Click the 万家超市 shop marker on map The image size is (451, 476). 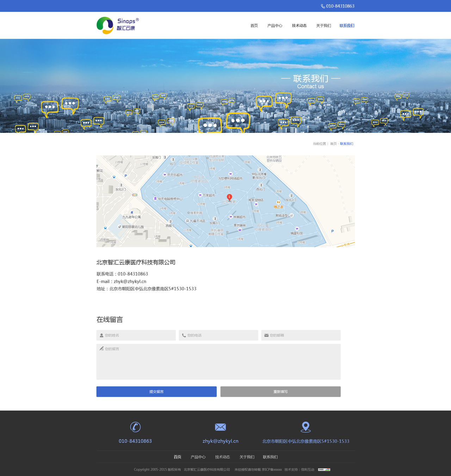click(x=200, y=195)
